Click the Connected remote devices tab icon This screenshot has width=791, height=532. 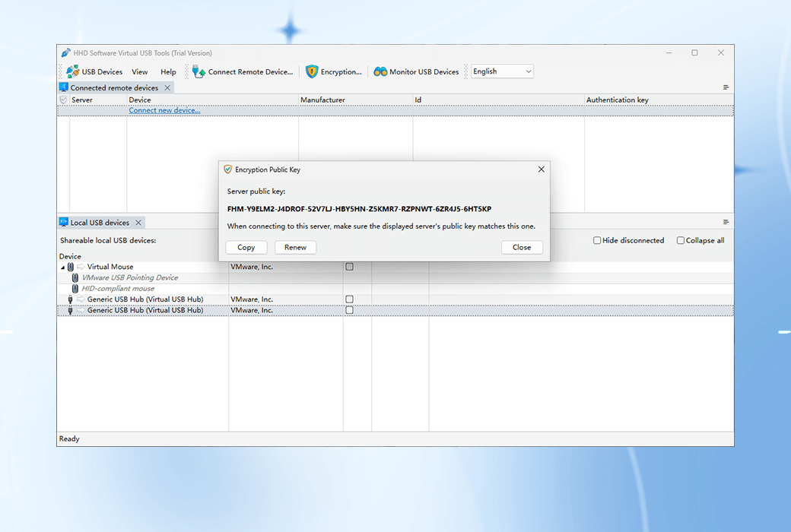click(x=64, y=87)
